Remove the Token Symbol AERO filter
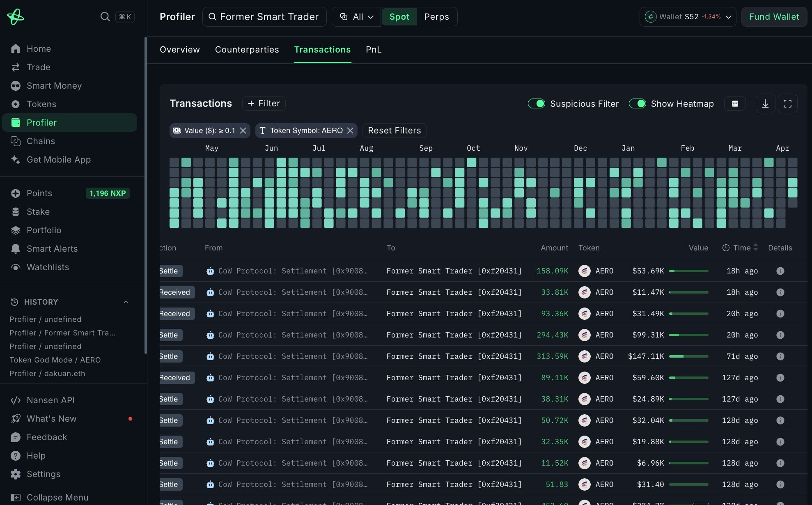The width and height of the screenshot is (812, 505). tap(350, 131)
